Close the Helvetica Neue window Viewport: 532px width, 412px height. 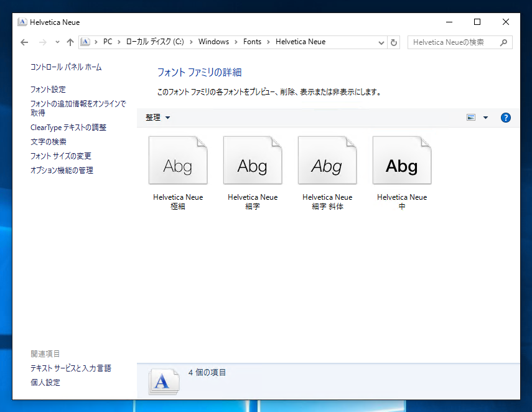pyautogui.click(x=505, y=22)
